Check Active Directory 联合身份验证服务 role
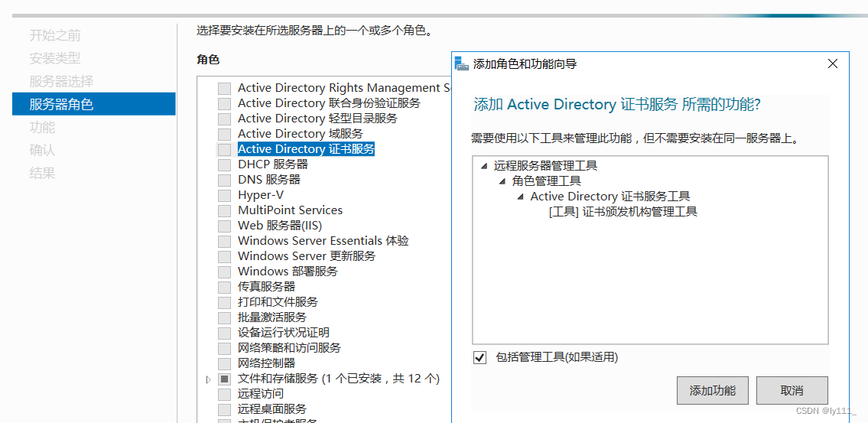 pos(224,103)
